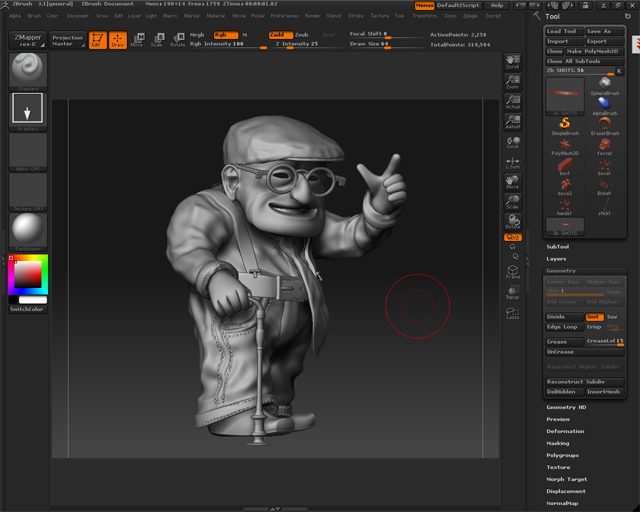Viewport: 640px width, 512px height.
Task: Click the Load Tool button
Action: point(564,31)
